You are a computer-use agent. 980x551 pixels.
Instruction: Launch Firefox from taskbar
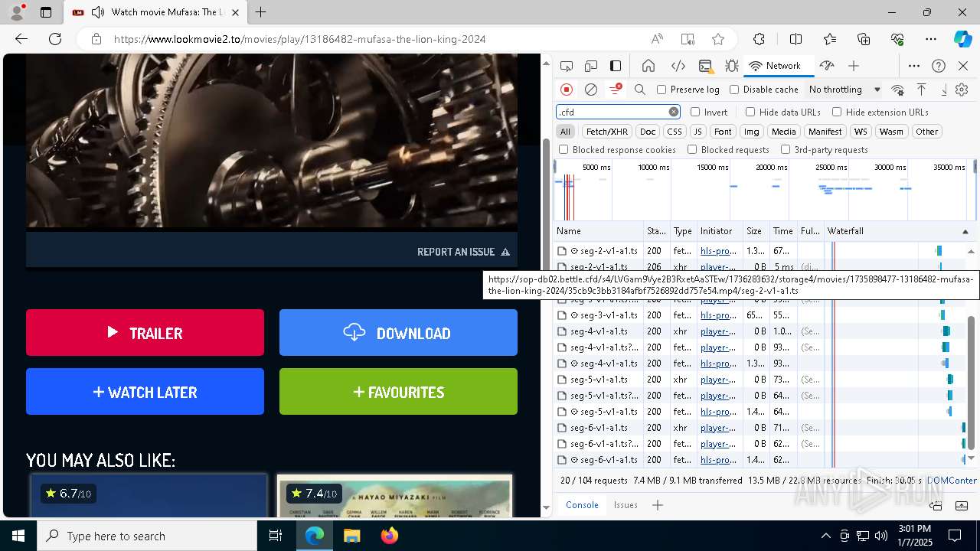tap(390, 536)
